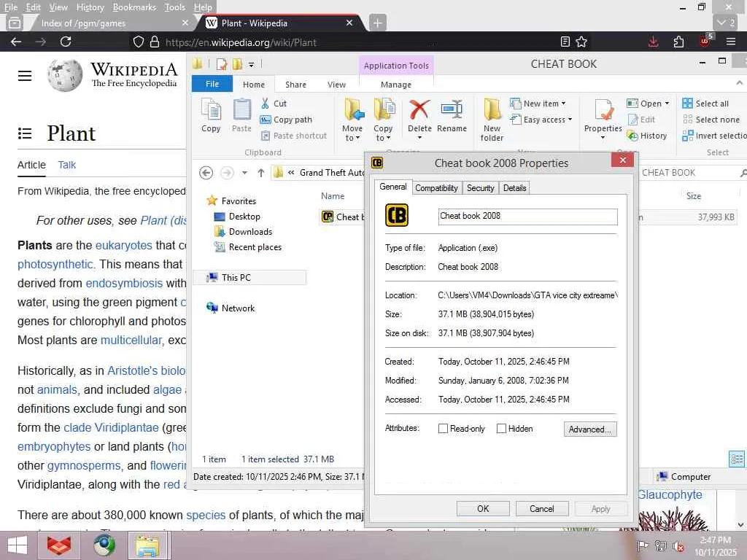The image size is (747, 560).
Task: Switch to Manage ribbon tab
Action: (396, 85)
